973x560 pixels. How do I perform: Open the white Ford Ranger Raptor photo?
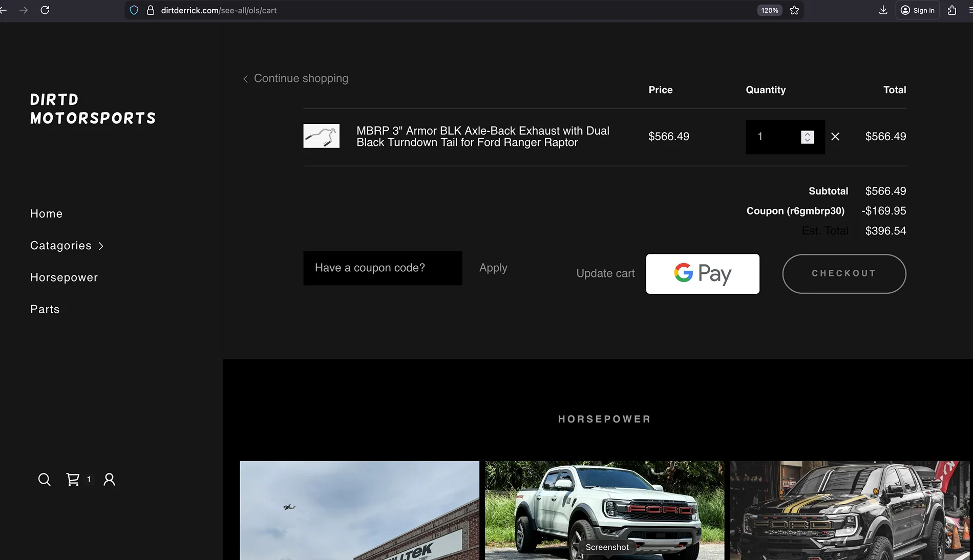(x=605, y=510)
